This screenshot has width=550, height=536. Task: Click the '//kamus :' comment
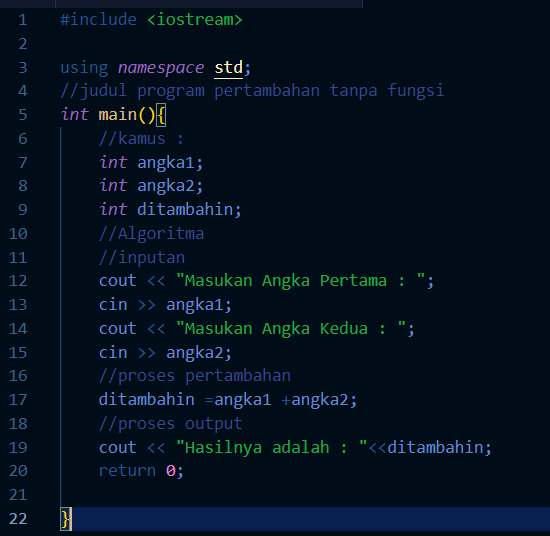141,139
